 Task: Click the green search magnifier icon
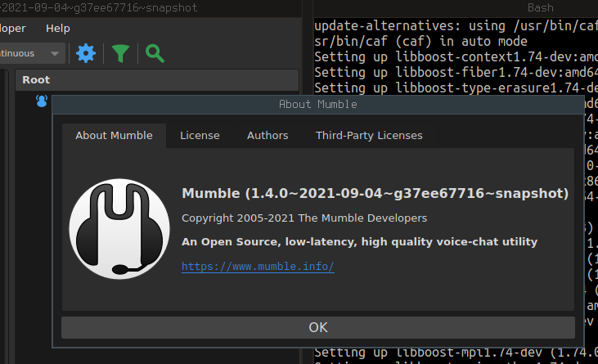pyautogui.click(x=155, y=53)
